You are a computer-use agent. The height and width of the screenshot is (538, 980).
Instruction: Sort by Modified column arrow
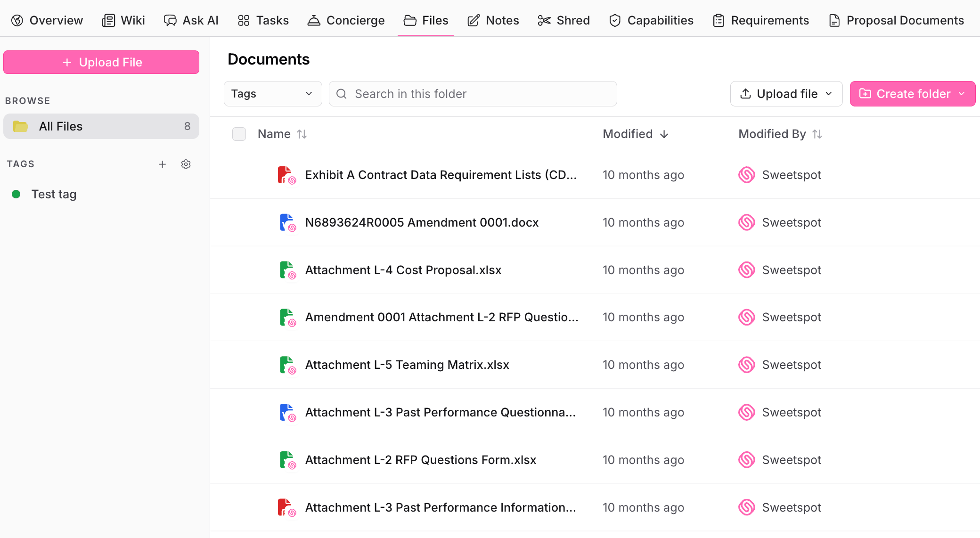point(664,134)
